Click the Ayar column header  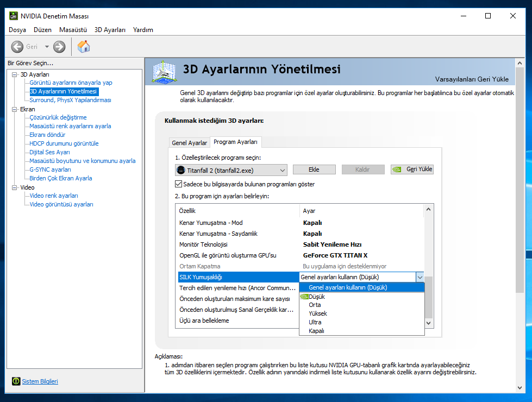pyautogui.click(x=362, y=211)
